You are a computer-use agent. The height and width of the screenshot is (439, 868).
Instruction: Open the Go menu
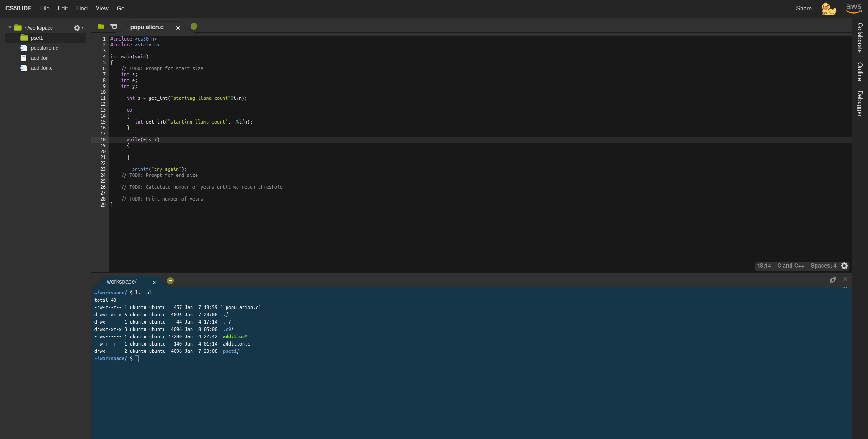tap(120, 8)
